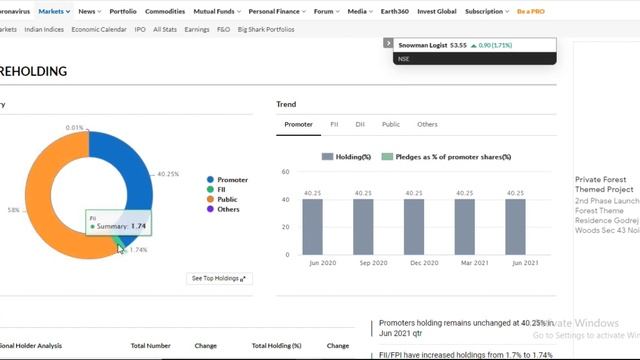640x360 pixels.
Task: Go to Commodities section
Action: (x=165, y=11)
